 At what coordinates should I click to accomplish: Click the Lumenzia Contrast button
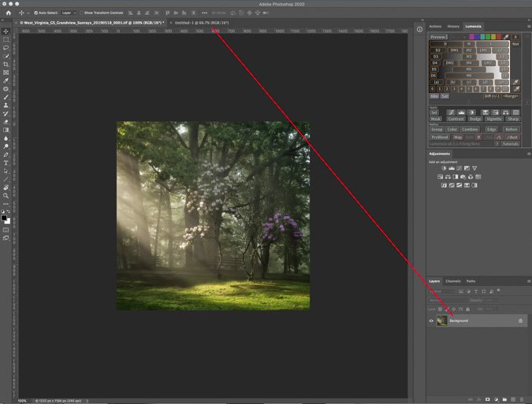coord(456,119)
